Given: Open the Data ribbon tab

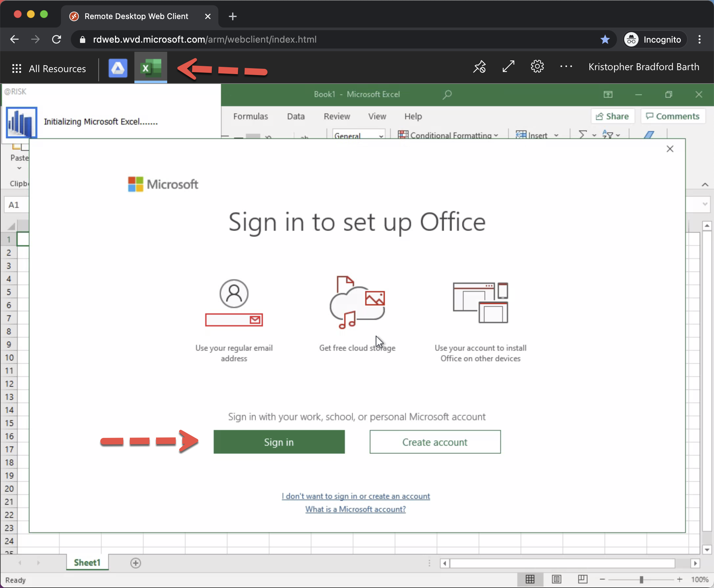Looking at the screenshot, I should 296,116.
